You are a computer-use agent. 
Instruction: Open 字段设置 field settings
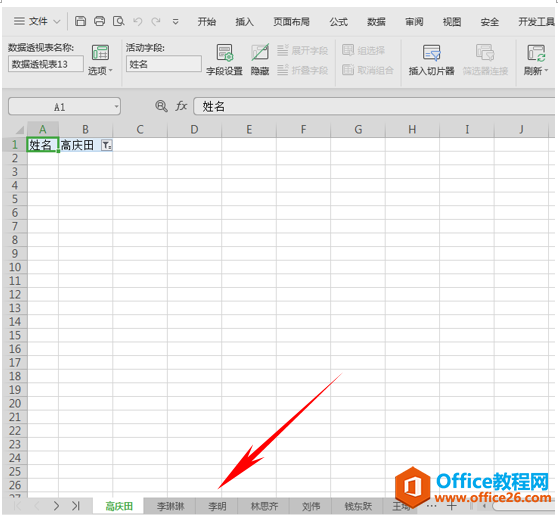(x=225, y=60)
